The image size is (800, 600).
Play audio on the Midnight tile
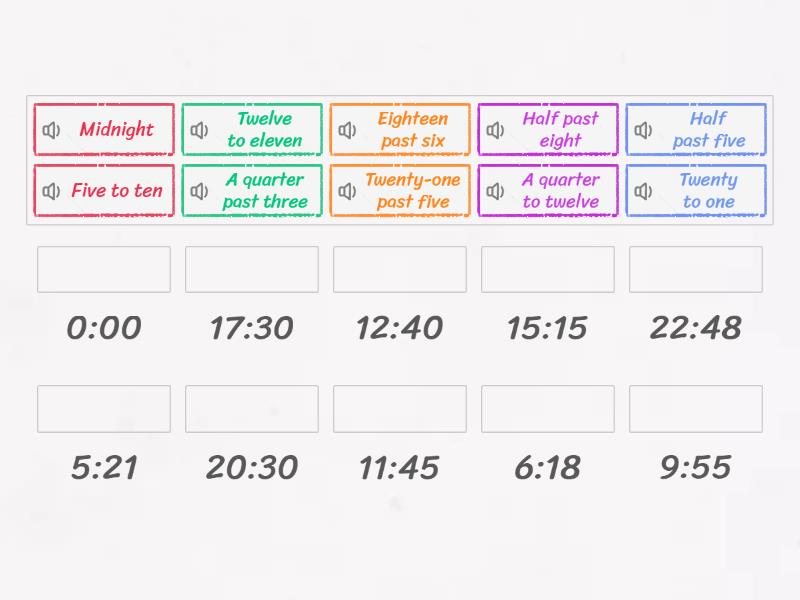click(x=51, y=129)
